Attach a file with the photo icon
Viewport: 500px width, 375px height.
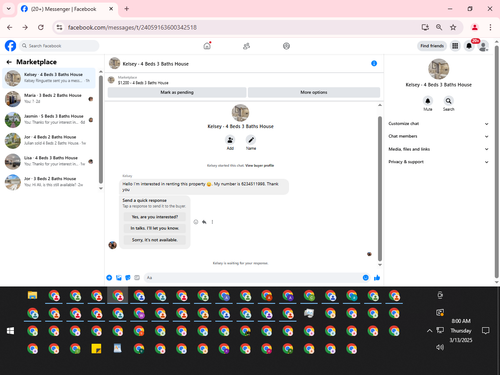click(119, 278)
